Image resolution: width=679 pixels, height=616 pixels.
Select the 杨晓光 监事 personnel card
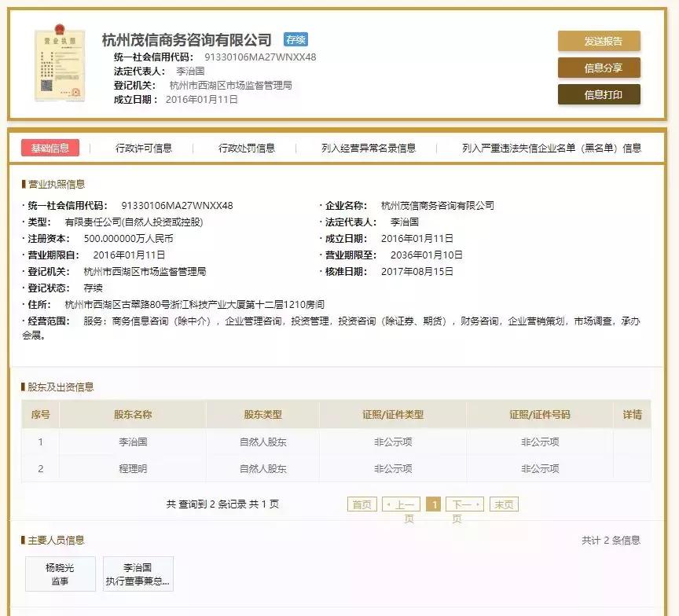(x=60, y=574)
